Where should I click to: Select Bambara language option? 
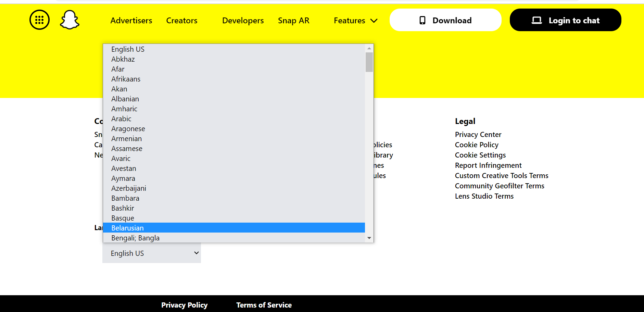(x=234, y=198)
